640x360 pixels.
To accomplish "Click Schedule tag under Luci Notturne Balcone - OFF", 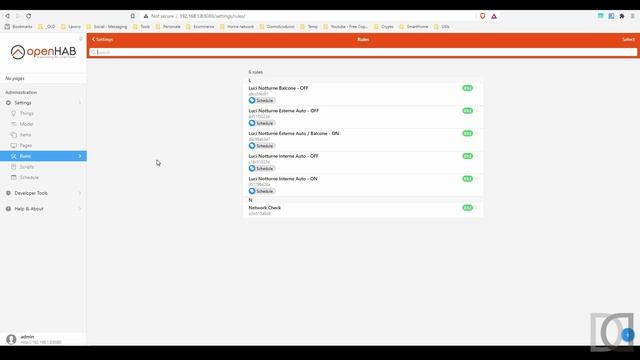I will [x=262, y=100].
